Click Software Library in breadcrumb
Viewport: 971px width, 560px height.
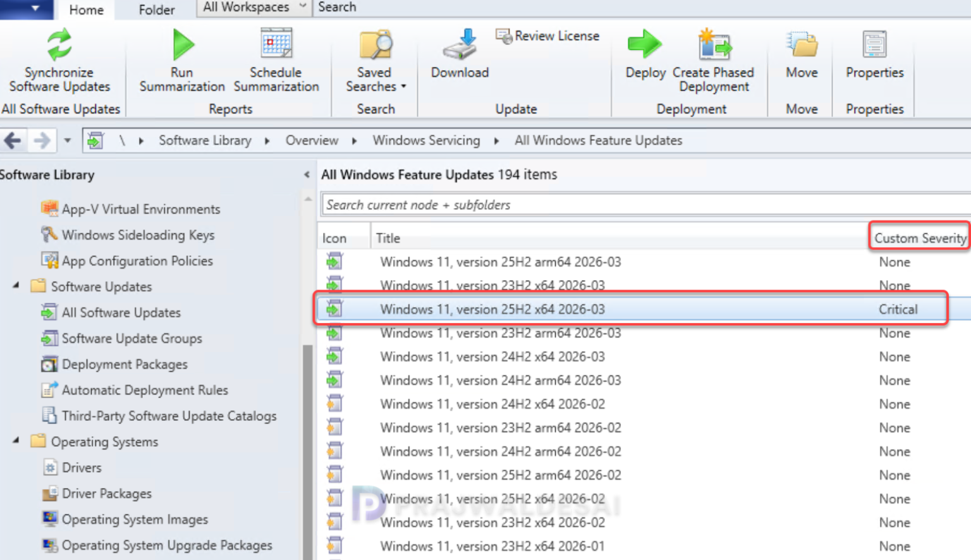[205, 140]
